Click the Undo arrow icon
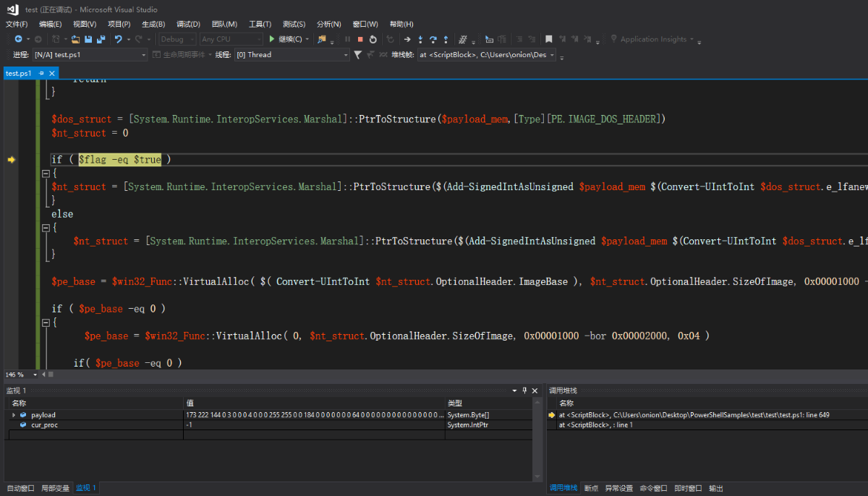The image size is (868, 496). click(118, 39)
